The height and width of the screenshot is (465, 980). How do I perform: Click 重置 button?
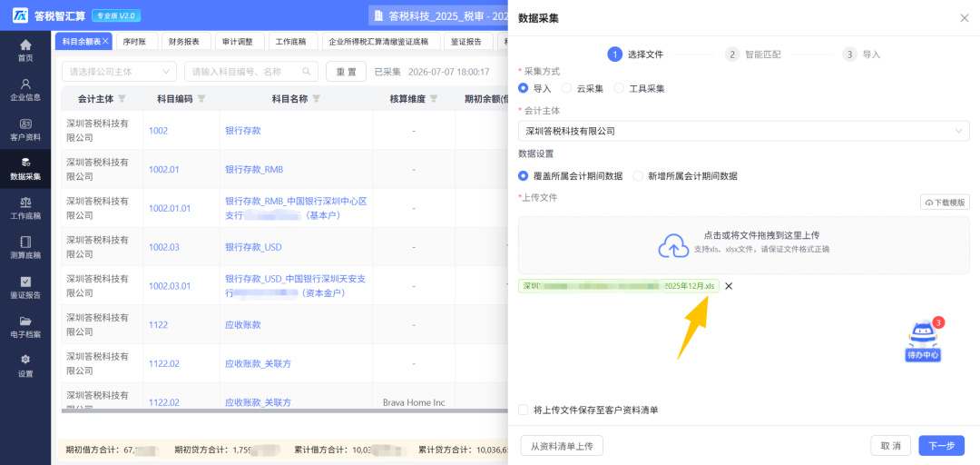point(347,72)
